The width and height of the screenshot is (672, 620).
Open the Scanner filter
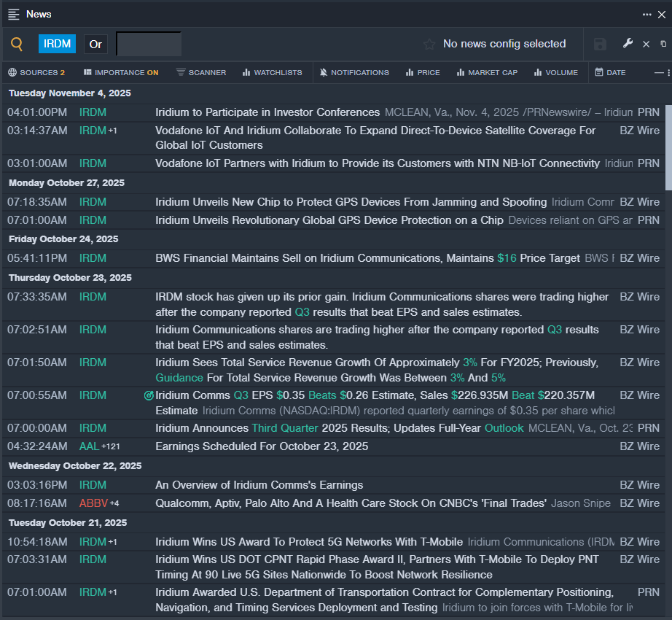(x=201, y=72)
